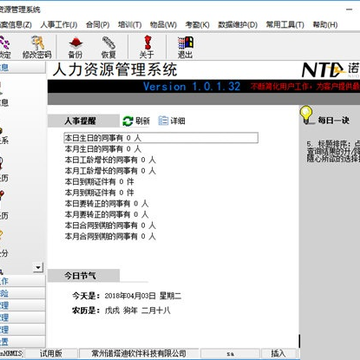
Task: Open the 考勤(K) menu
Action: (x=197, y=25)
